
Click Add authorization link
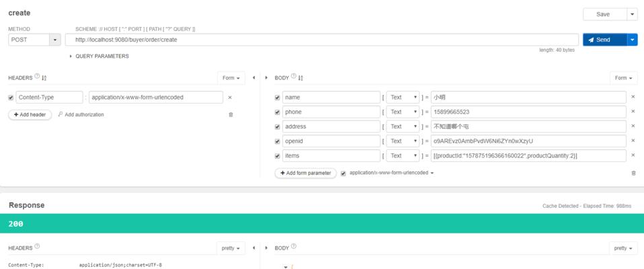pyautogui.click(x=81, y=114)
